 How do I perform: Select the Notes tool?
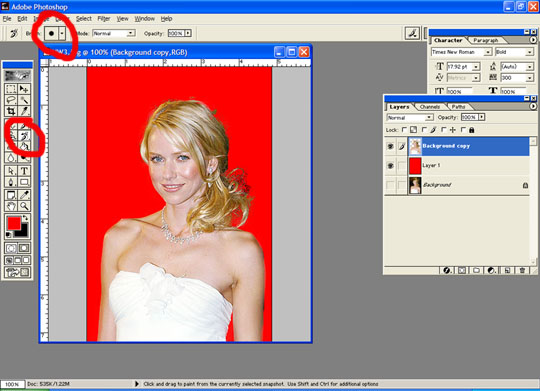point(11,195)
